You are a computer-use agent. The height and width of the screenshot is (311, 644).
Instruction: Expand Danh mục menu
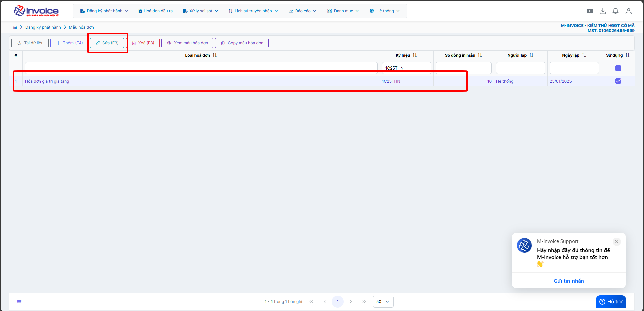343,11
